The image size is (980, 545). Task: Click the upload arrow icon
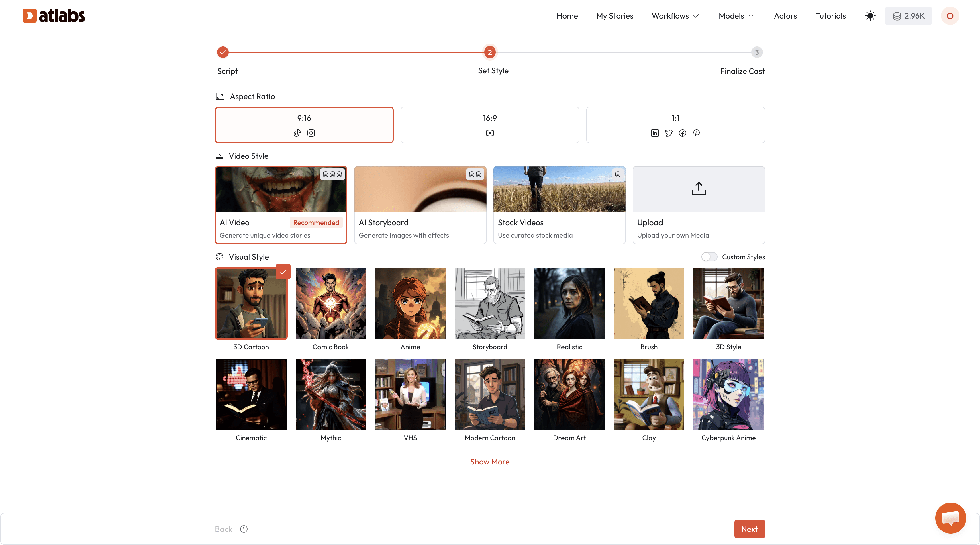(x=699, y=189)
